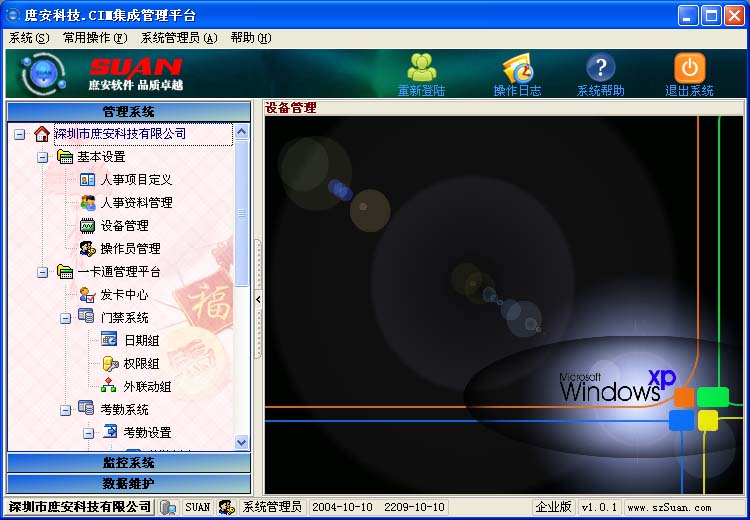750x520 pixels.
Task: Click the tree scrollbar down arrow
Action: (x=241, y=442)
